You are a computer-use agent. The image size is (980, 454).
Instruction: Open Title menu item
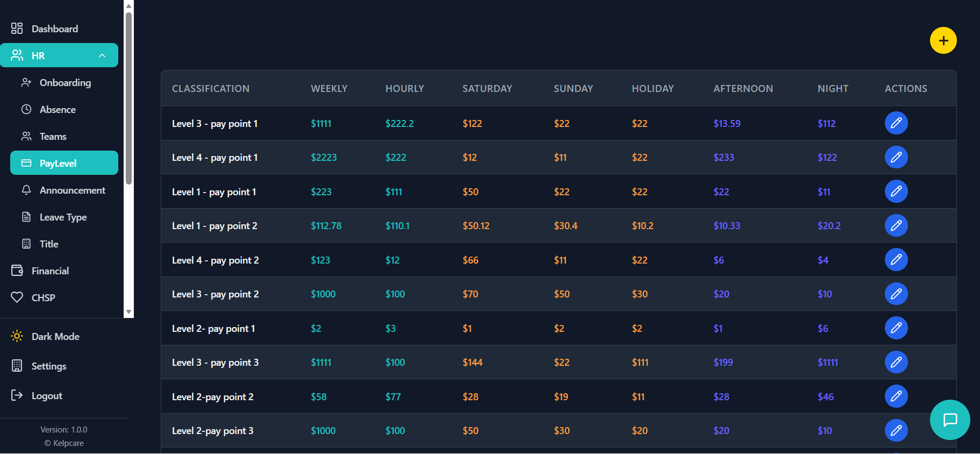click(64, 244)
